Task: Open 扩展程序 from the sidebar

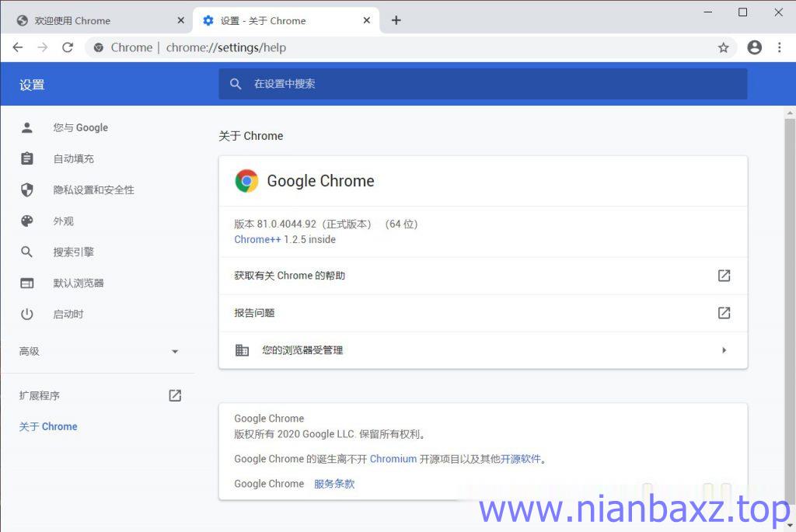Action: (x=40, y=395)
